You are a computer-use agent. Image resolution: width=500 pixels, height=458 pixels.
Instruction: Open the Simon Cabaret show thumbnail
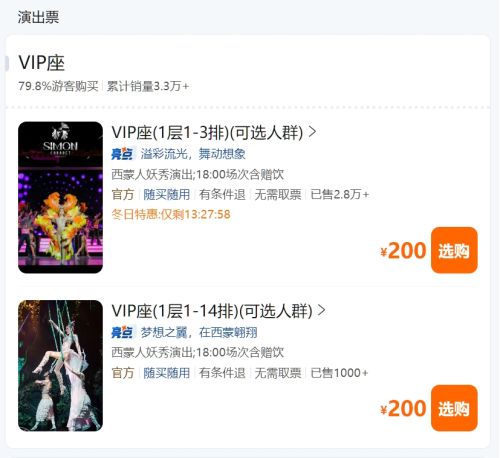pos(60,197)
